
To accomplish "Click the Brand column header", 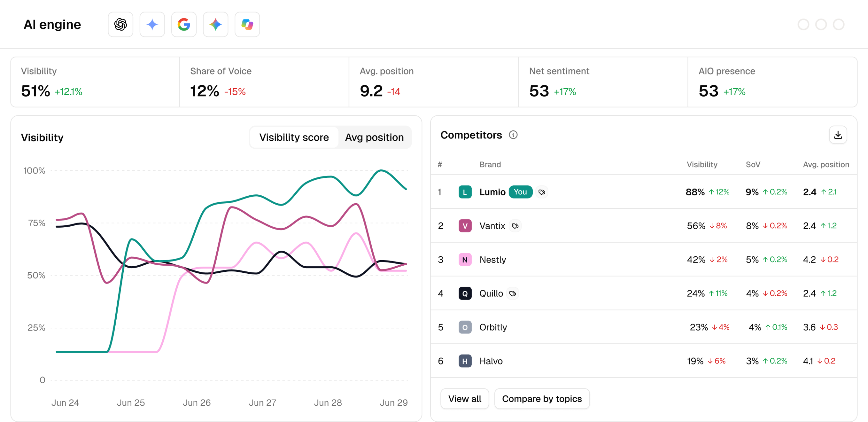I will tap(490, 165).
